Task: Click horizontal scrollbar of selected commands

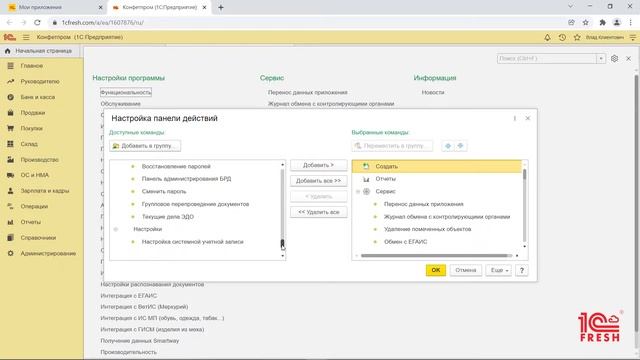Action: pos(436,256)
